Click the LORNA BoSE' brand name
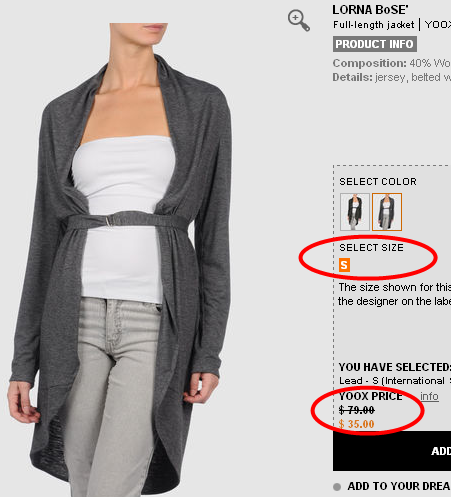This screenshot has width=451, height=497. pyautogui.click(x=370, y=10)
